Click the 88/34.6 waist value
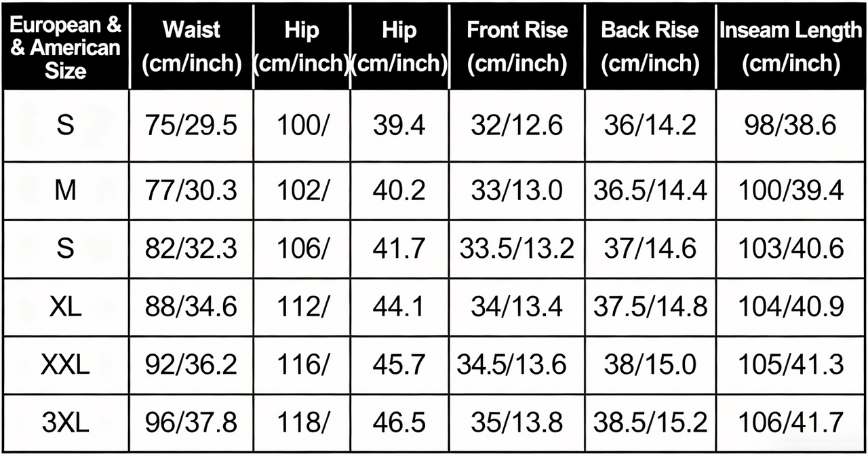The height and width of the screenshot is (456, 868). [x=192, y=307]
